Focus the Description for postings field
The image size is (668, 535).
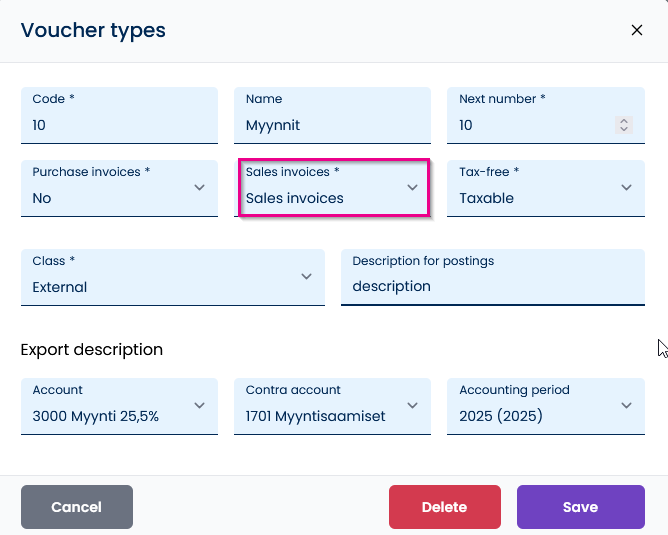492,277
